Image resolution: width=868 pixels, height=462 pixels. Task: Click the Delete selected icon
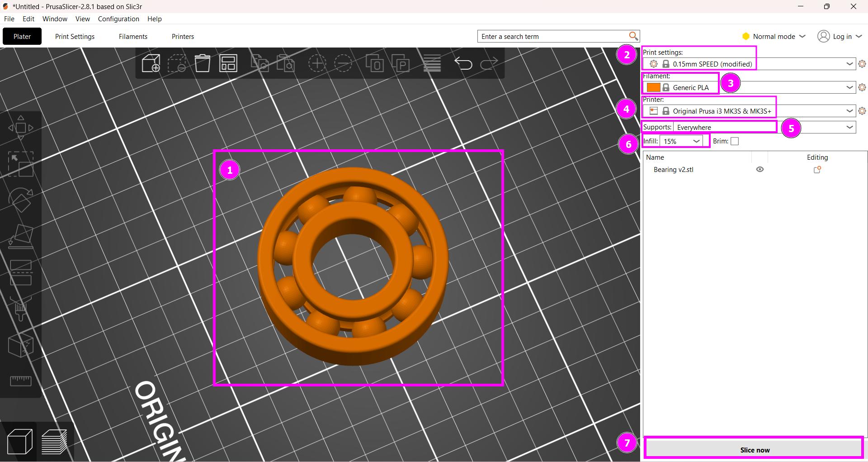[x=177, y=63]
